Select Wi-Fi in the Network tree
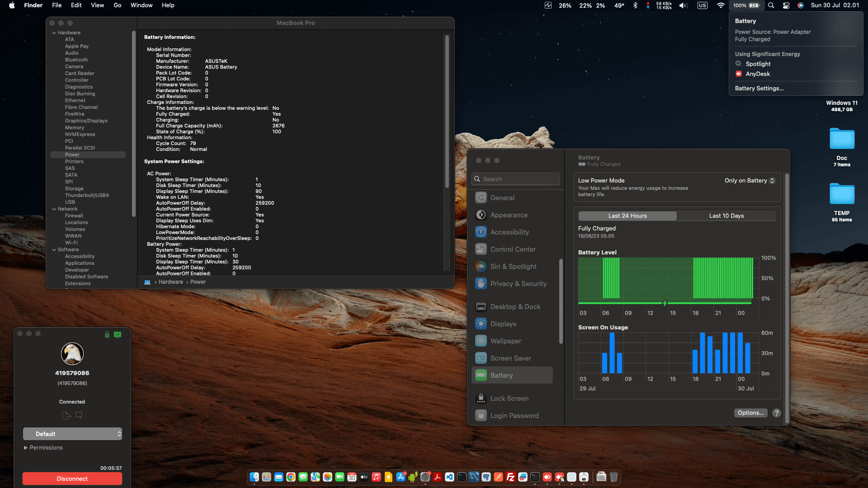 [71, 243]
